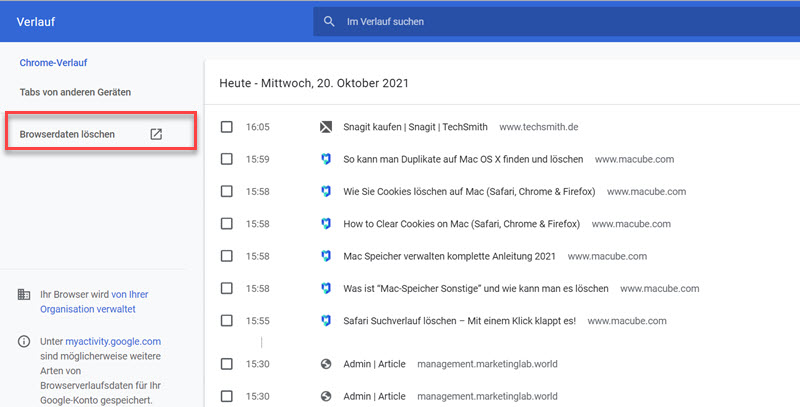Viewport: 800px width, 407px height.
Task: Open Mac Speicher verwalten komplette Anleitung 2021
Action: coord(449,256)
